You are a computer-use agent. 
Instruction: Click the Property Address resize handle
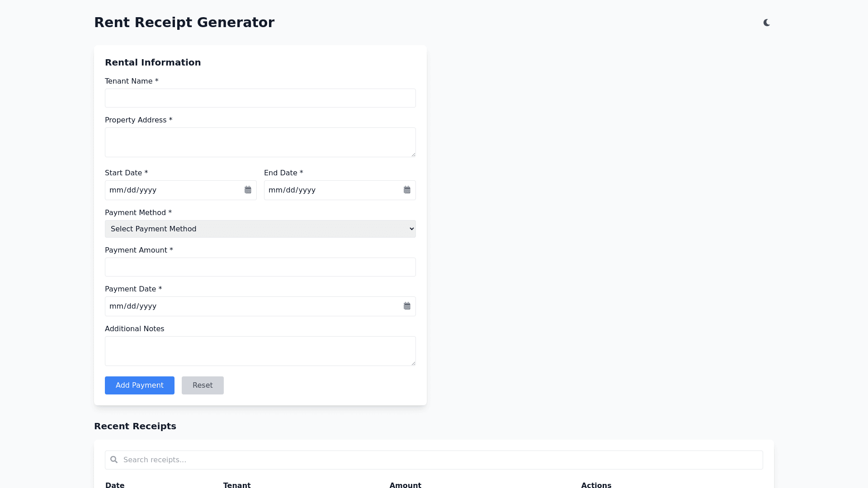click(x=413, y=155)
